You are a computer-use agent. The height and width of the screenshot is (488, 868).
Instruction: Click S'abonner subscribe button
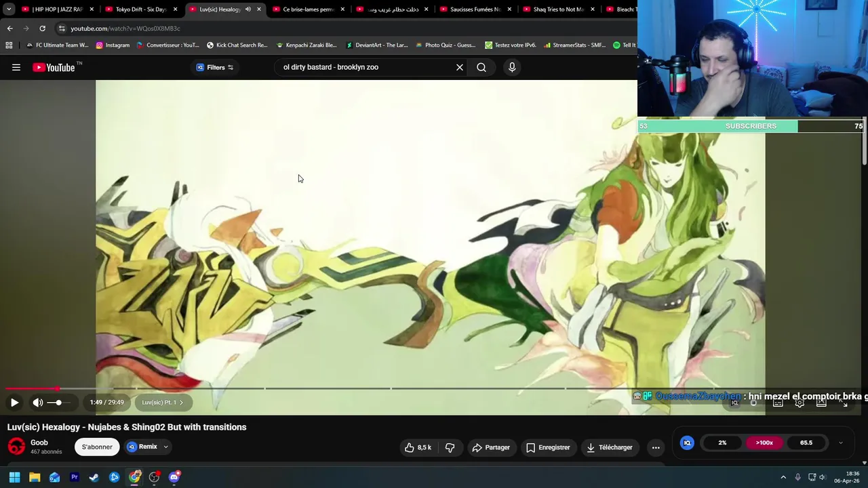point(97,447)
